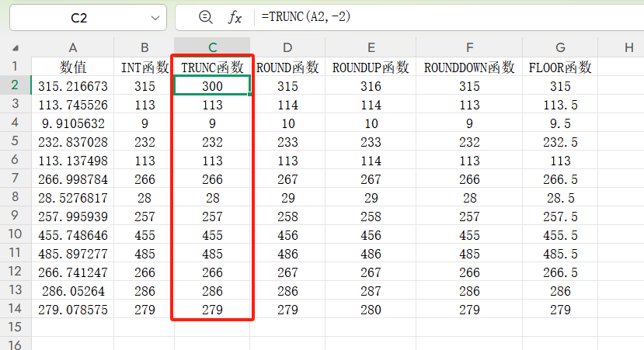Screen dimensions: 644x350
Task: Select row 7 header
Action: coord(16,178)
